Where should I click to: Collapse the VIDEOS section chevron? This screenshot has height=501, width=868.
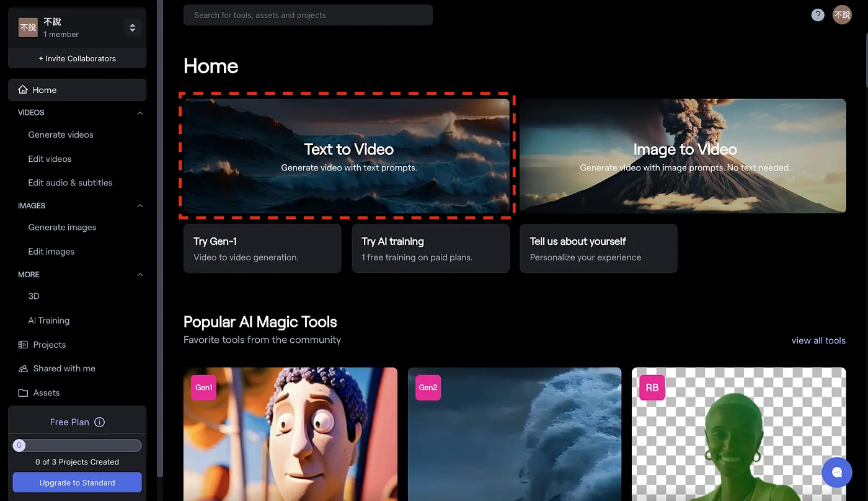(x=140, y=113)
